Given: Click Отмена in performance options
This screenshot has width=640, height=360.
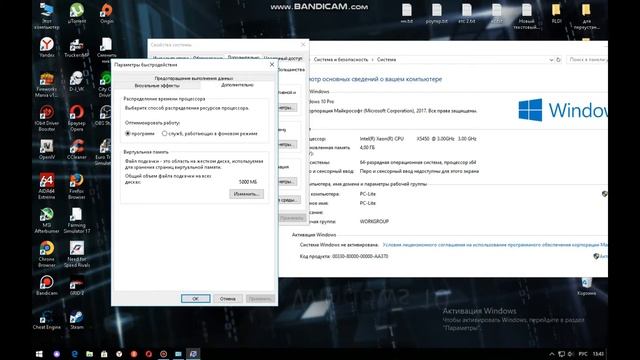Looking at the screenshot, I should [227, 299].
